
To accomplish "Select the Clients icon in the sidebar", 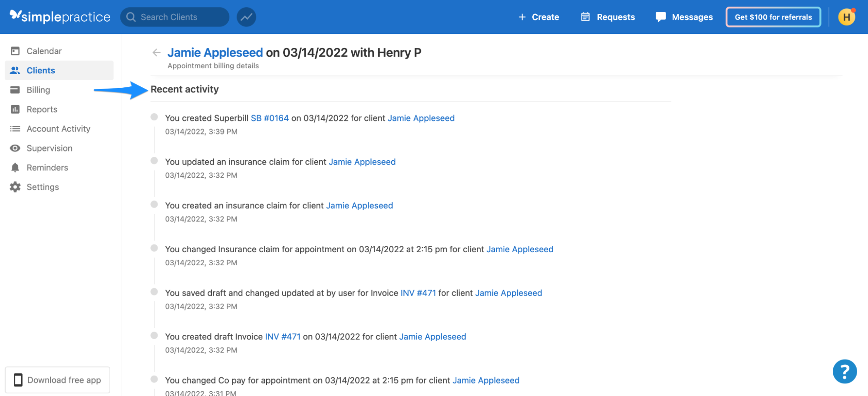I will (x=40, y=70).
